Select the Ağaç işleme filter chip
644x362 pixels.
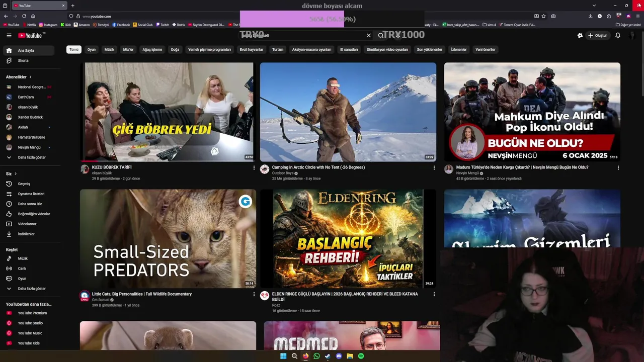[x=152, y=50]
